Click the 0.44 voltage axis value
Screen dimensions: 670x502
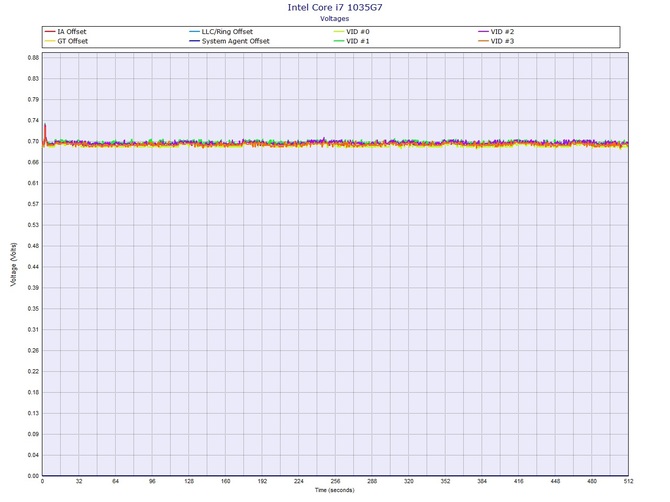coord(33,267)
